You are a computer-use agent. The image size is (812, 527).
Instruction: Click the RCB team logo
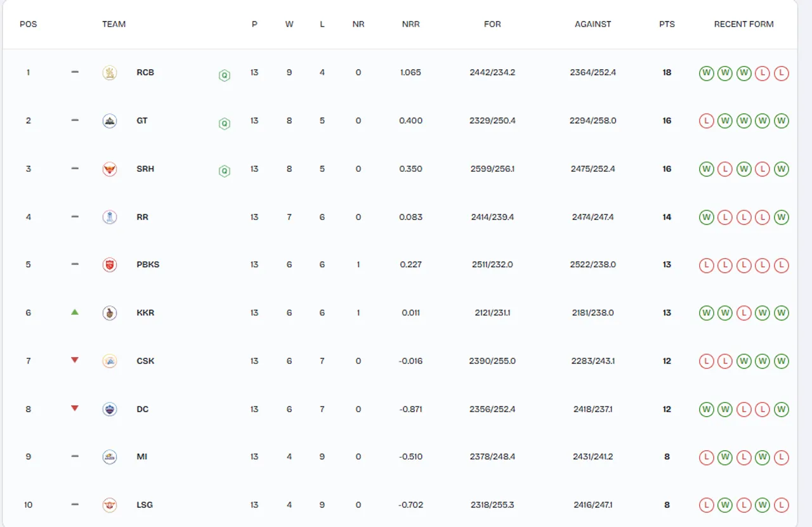tap(110, 73)
